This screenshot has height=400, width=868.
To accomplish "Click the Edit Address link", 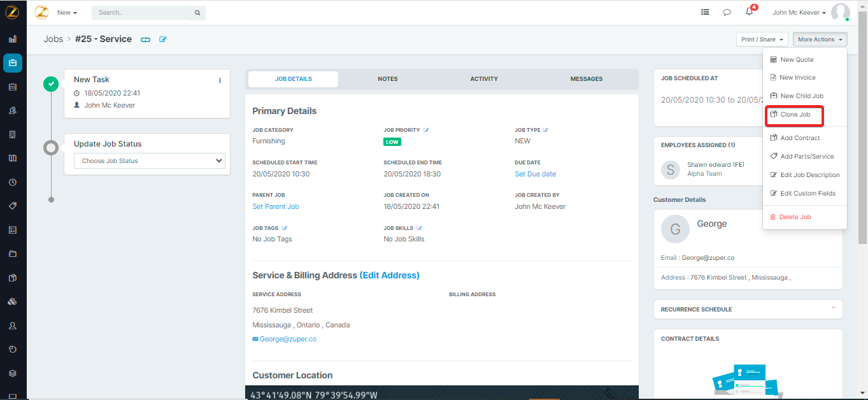I will coord(389,275).
